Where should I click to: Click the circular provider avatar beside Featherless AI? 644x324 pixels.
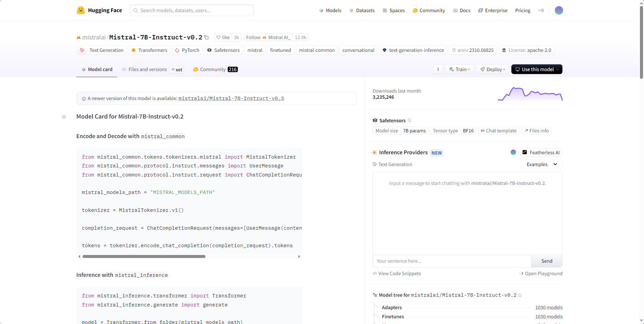pyautogui.click(x=513, y=152)
